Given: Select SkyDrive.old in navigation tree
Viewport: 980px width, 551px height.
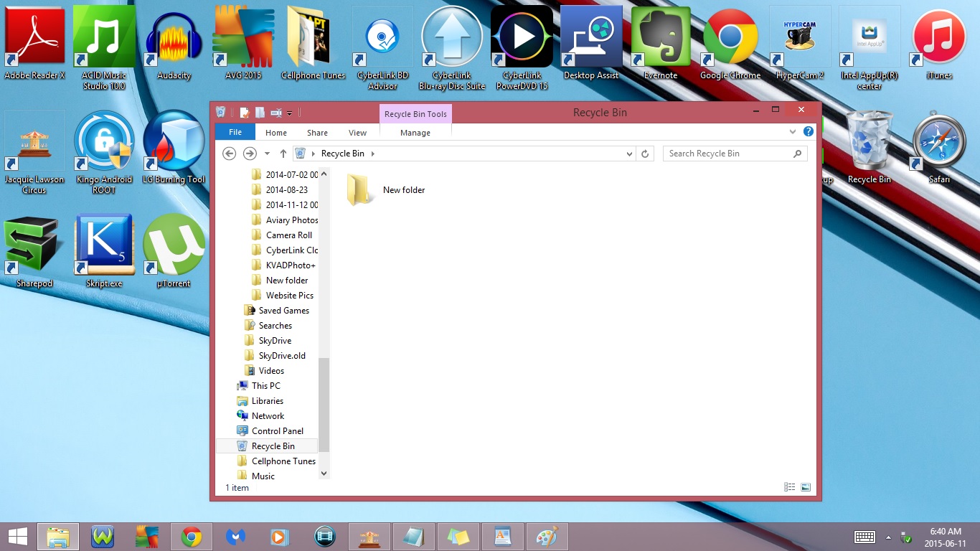Looking at the screenshot, I should (x=275, y=356).
